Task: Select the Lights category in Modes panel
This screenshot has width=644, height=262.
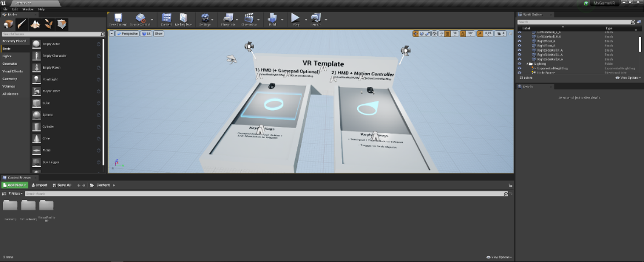Action: pyautogui.click(x=7, y=56)
